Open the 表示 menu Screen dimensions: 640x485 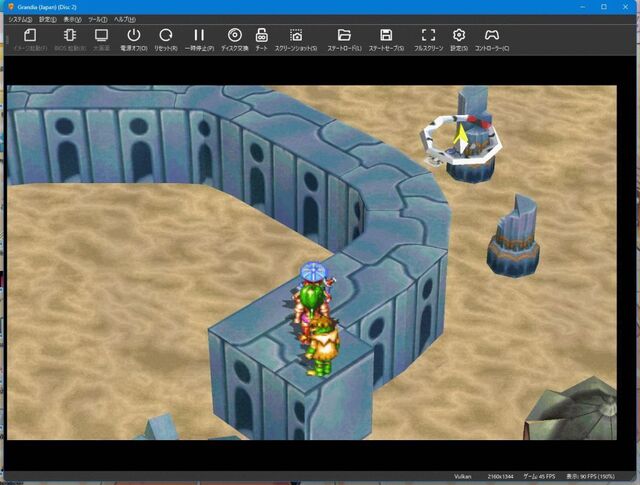tap(72, 20)
